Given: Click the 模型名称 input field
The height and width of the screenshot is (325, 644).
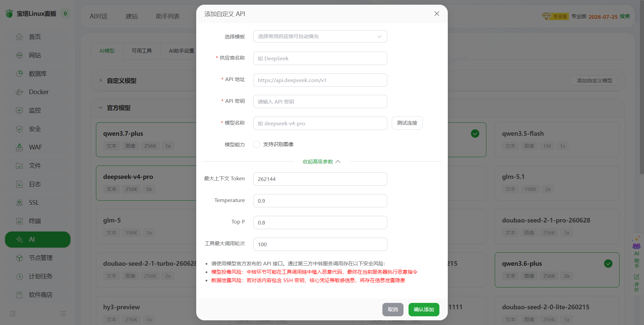Looking at the screenshot, I should (x=320, y=123).
